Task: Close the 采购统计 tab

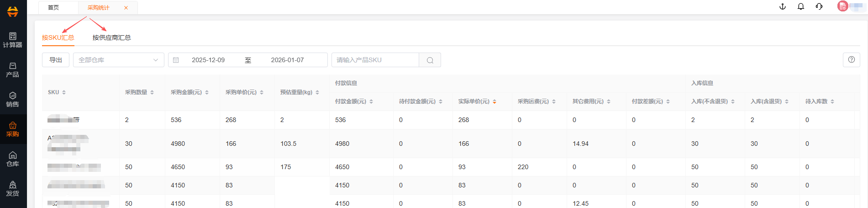Action: coord(126,8)
